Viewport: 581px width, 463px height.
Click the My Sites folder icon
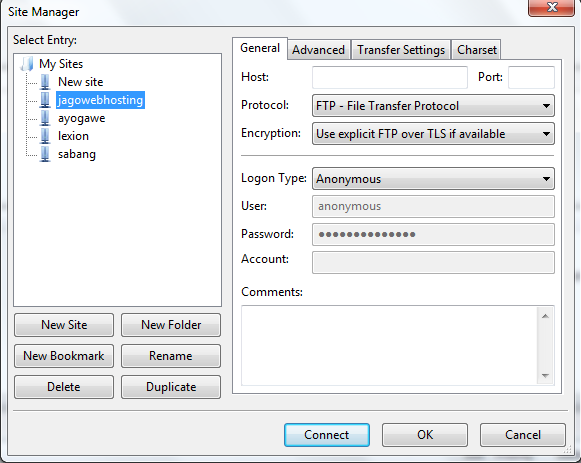coord(27,64)
